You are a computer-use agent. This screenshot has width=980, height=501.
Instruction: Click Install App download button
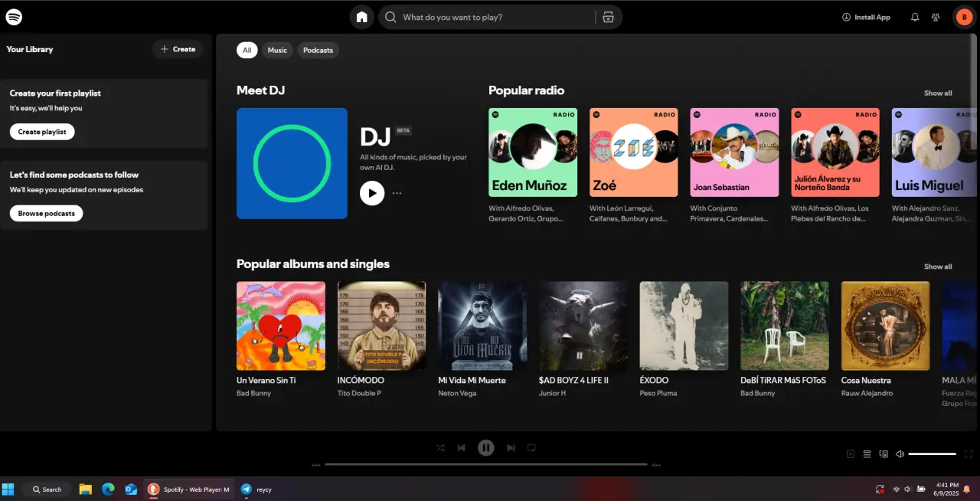click(x=866, y=17)
